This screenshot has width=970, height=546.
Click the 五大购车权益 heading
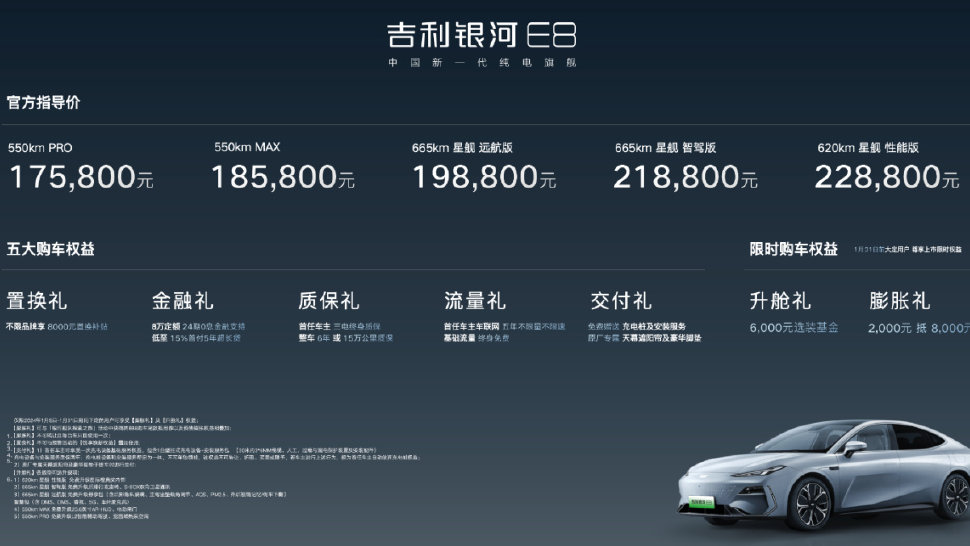51,249
